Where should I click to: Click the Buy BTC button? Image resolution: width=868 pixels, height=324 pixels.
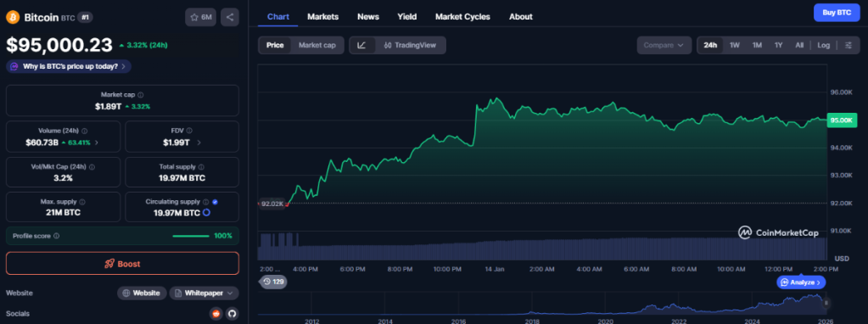[837, 12]
